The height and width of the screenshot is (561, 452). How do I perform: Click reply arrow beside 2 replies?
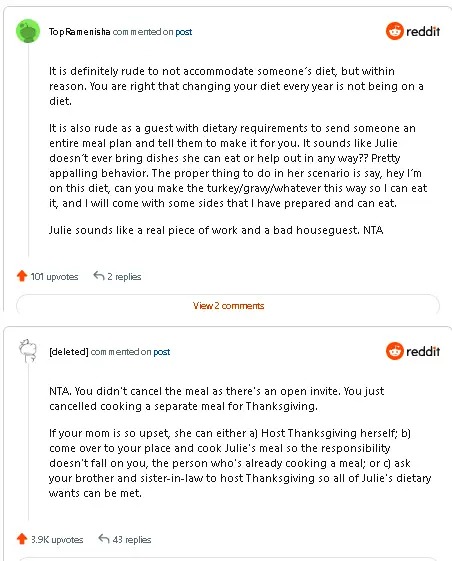coord(98,275)
